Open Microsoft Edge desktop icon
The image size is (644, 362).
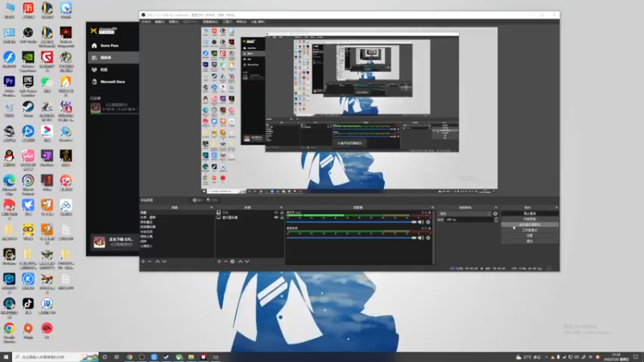9,184
